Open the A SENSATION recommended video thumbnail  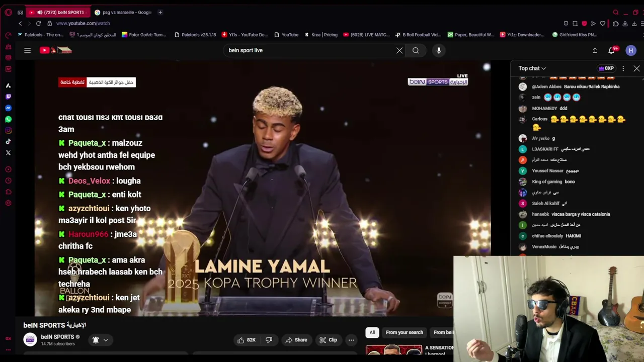pyautogui.click(x=394, y=350)
